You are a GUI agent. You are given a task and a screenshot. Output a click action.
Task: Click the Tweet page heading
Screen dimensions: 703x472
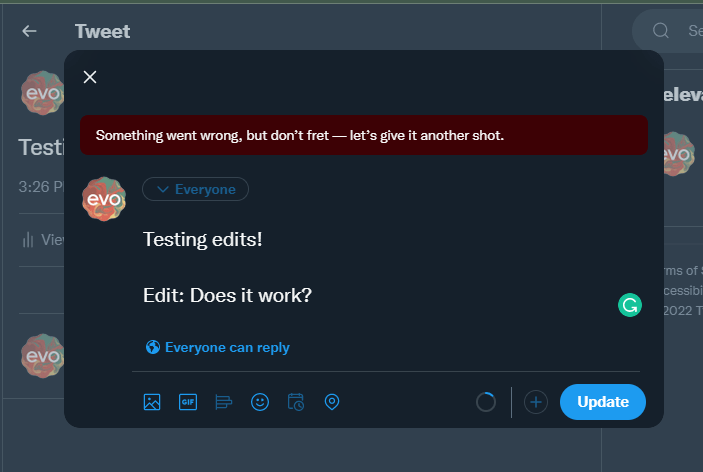coord(102,31)
